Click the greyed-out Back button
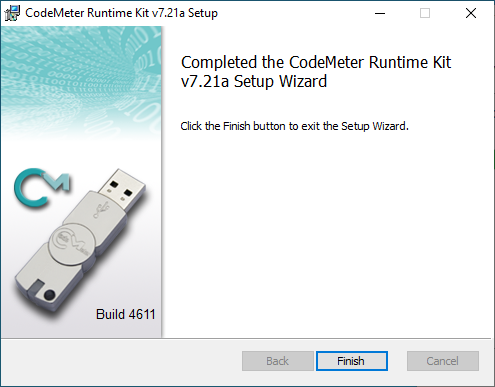495x387 pixels. click(x=278, y=361)
